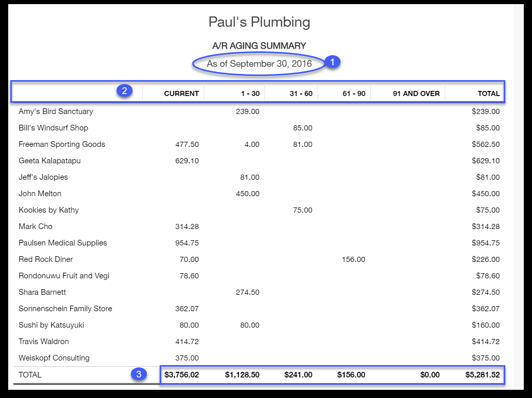This screenshot has width=532, height=398.
Task: Click the 91 AND OVER column header
Action: click(x=416, y=93)
